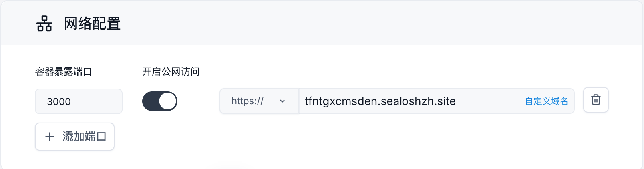Expand the protocol selector showing https://
The width and height of the screenshot is (644, 169).
coord(259,101)
